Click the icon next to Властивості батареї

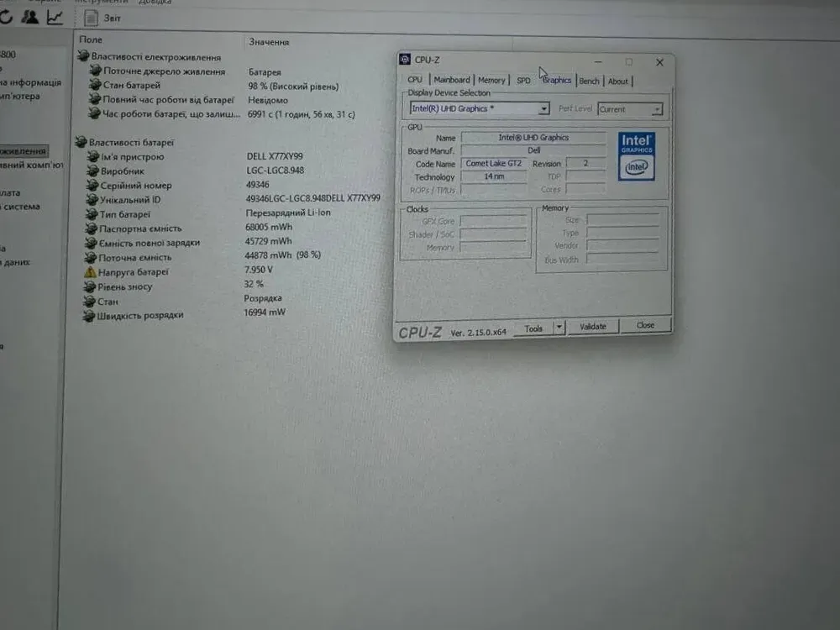click(81, 142)
